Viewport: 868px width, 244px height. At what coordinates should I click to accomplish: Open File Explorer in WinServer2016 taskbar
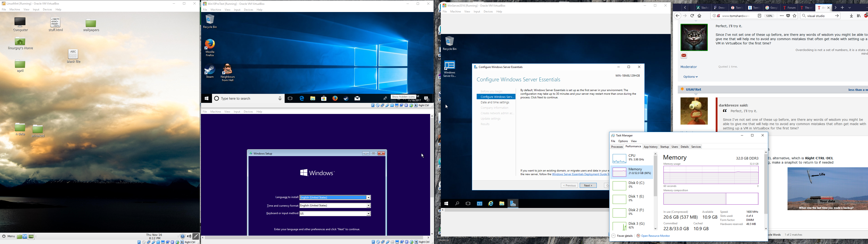pos(502,204)
